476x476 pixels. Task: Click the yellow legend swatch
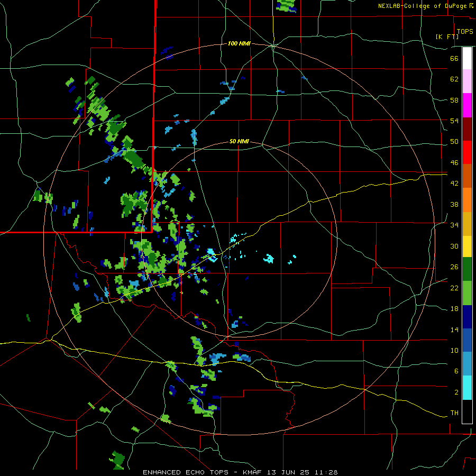coord(467,246)
